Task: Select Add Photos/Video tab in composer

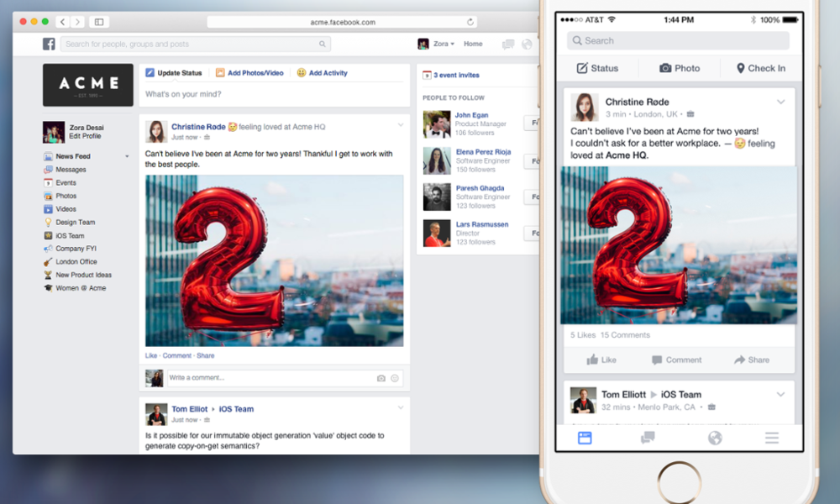Action: click(249, 73)
